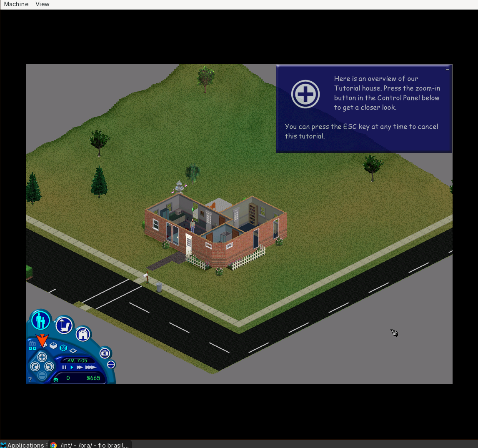Switch to the Chrome fio brasil window

pos(91,445)
